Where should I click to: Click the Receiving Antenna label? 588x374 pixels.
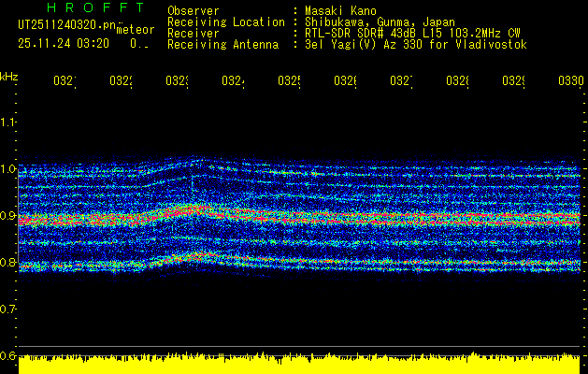tap(223, 45)
